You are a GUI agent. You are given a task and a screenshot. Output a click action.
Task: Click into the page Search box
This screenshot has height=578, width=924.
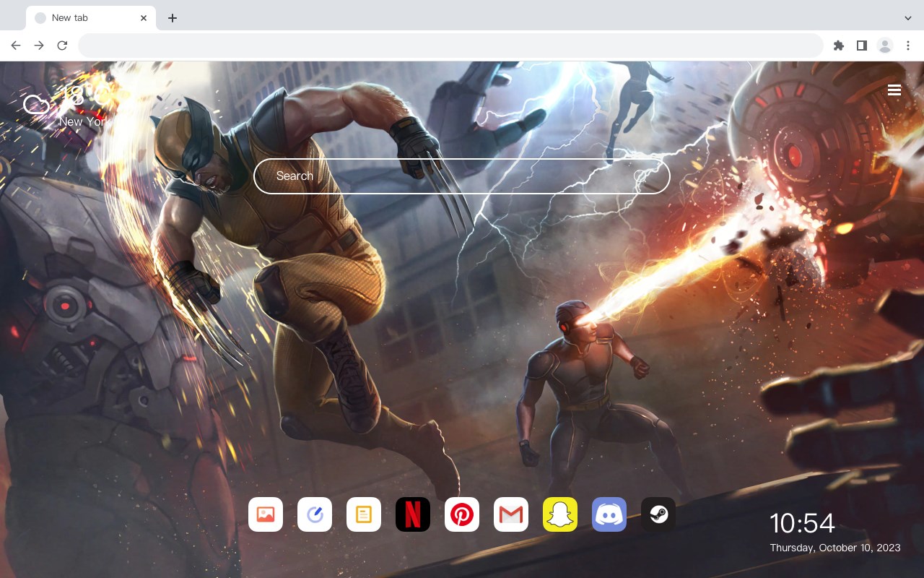tap(462, 176)
